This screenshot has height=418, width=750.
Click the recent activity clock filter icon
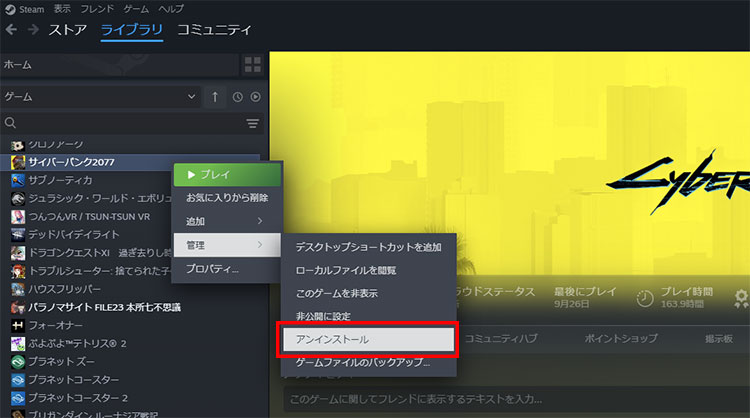pyautogui.click(x=238, y=97)
